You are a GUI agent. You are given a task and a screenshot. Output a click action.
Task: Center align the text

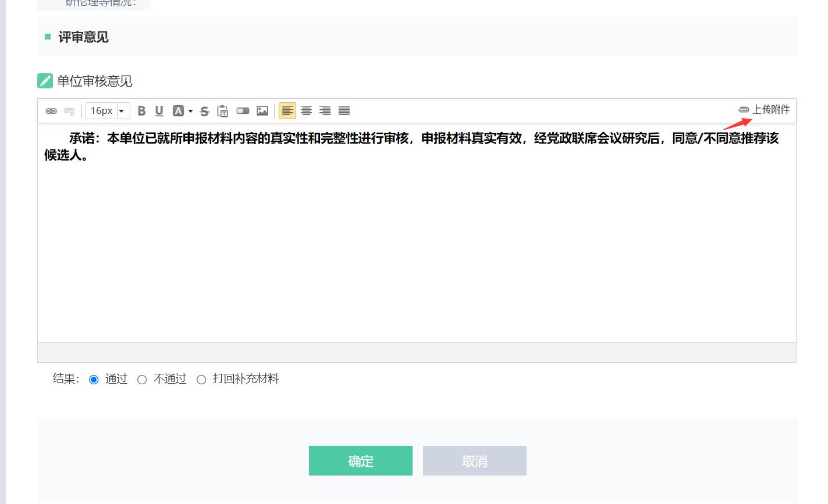click(x=306, y=111)
